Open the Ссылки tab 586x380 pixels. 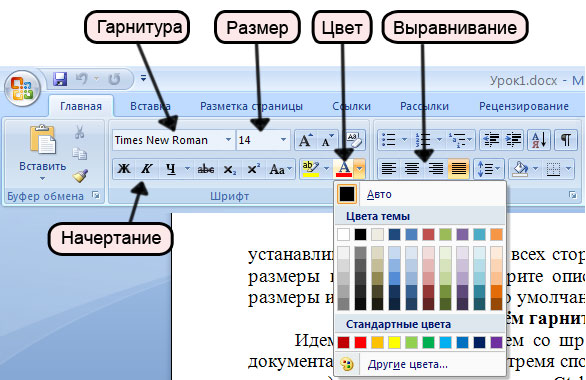point(351,106)
